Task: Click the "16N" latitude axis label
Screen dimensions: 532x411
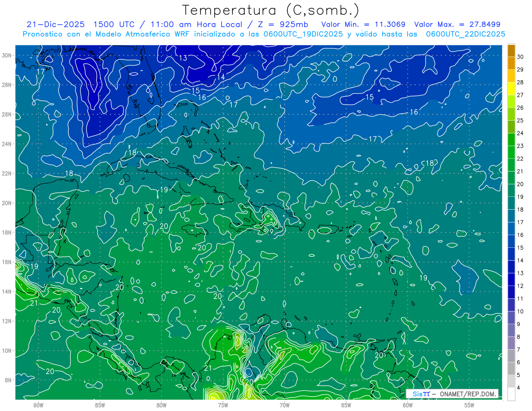Action: point(7,262)
